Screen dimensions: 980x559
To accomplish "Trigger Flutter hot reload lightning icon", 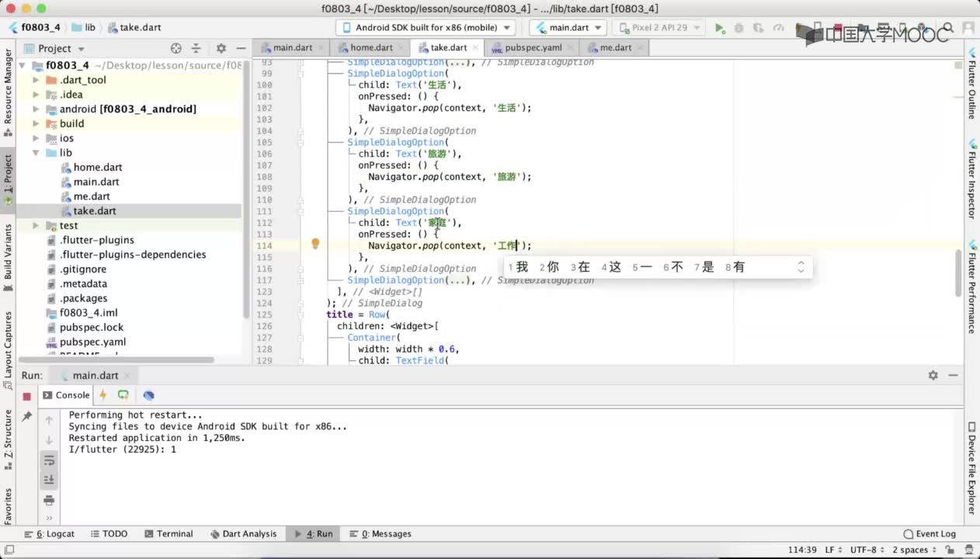I will 103,395.
